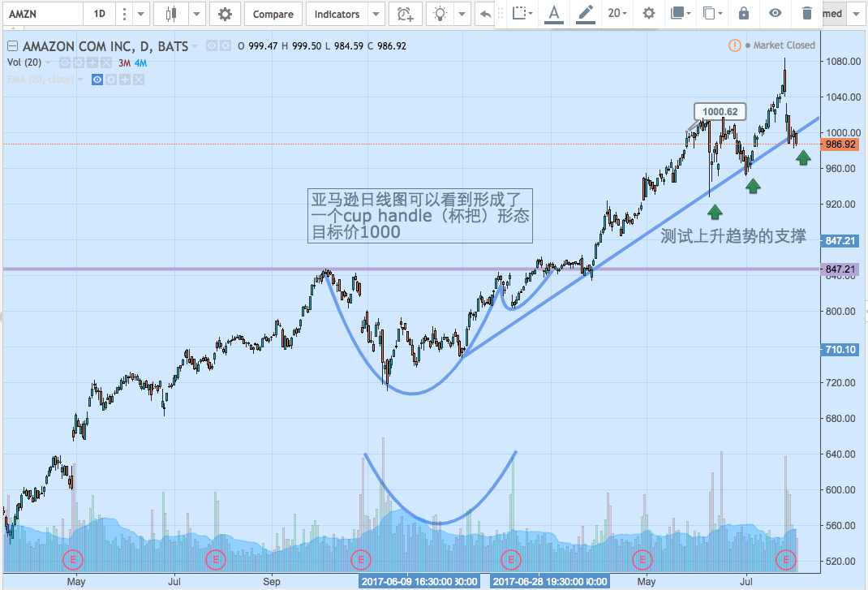This screenshot has height=590, width=868.
Task: Toggle eye visibility of AMAZON COM INC series
Action: [x=212, y=46]
